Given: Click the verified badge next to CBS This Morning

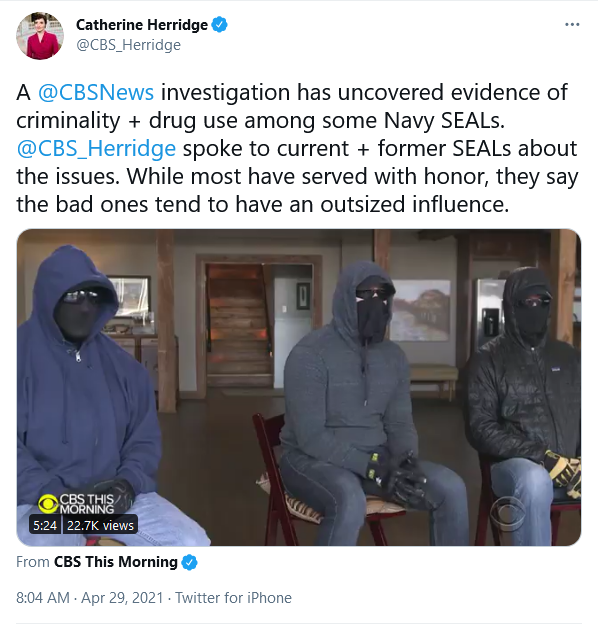Looking at the screenshot, I should click(189, 562).
